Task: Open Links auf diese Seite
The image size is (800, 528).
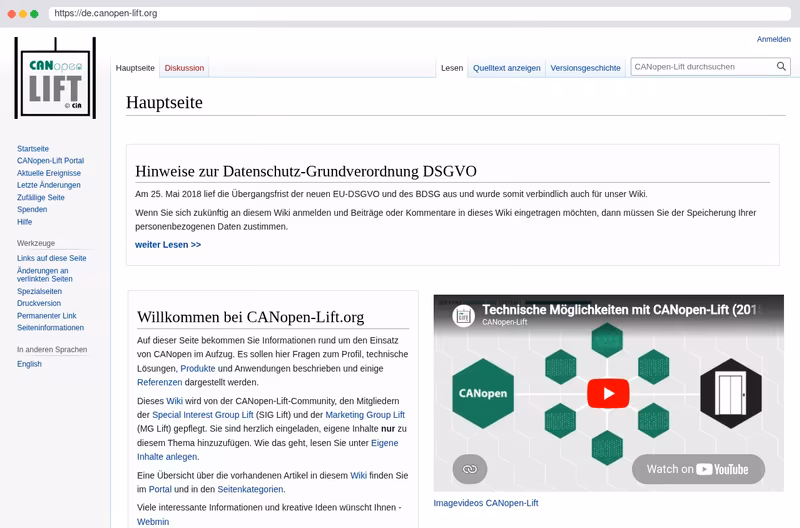Action: (52, 258)
